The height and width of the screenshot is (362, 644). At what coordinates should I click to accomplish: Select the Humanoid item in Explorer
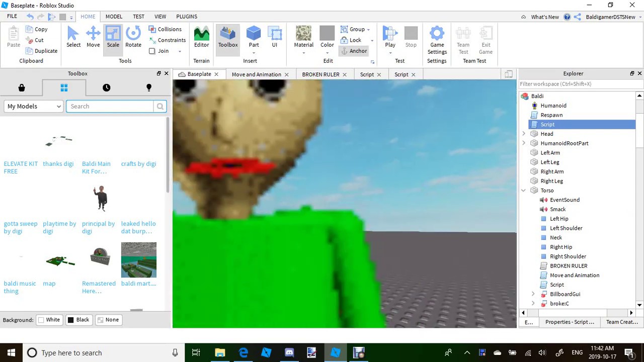point(553,106)
